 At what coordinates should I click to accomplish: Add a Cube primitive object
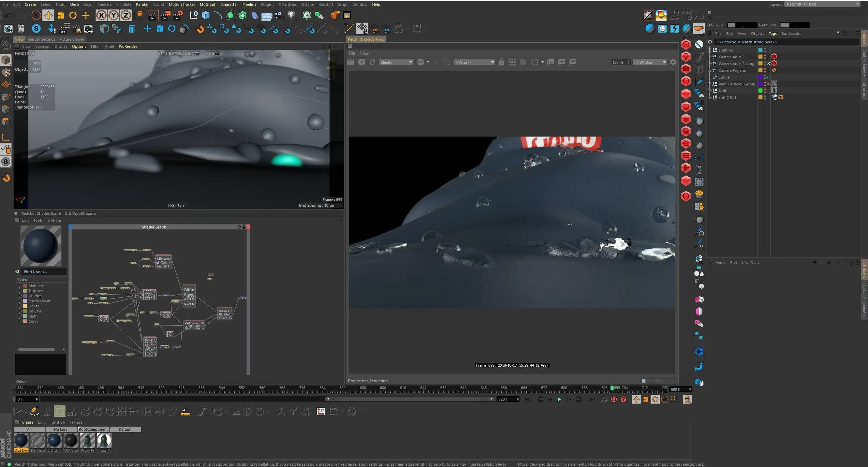tap(206, 15)
